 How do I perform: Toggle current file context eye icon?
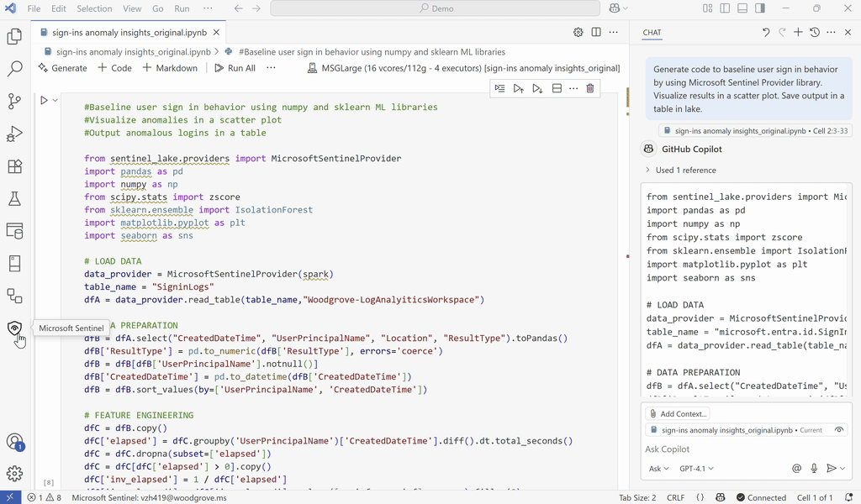(x=839, y=430)
